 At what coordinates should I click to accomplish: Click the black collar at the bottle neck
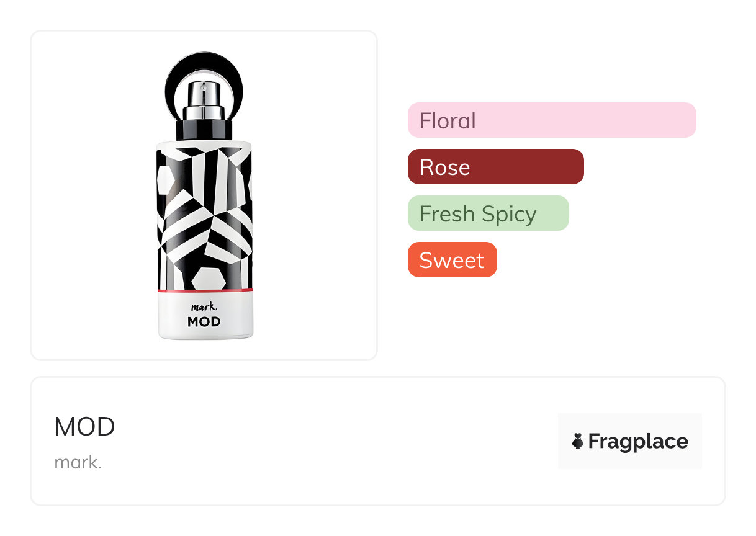[204, 130]
